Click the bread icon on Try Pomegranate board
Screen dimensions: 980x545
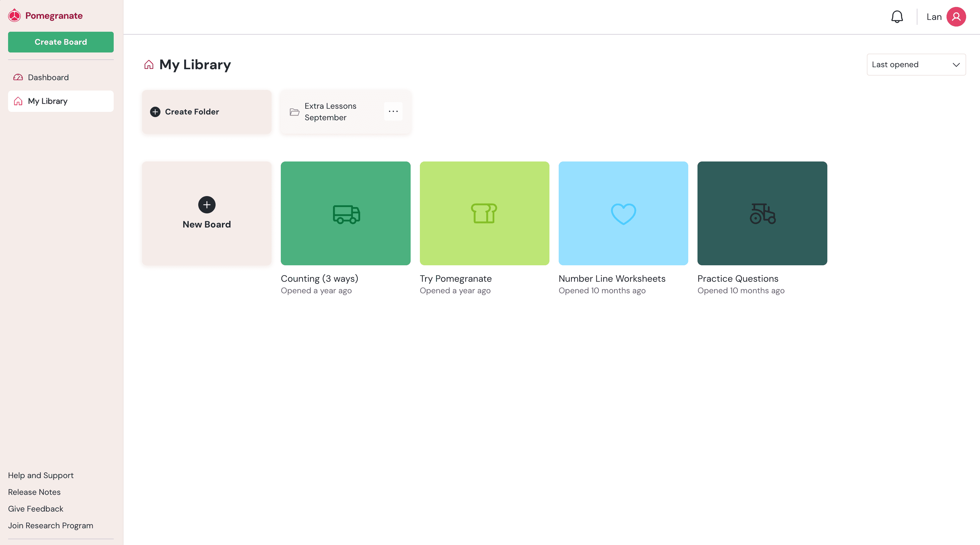[x=484, y=213]
